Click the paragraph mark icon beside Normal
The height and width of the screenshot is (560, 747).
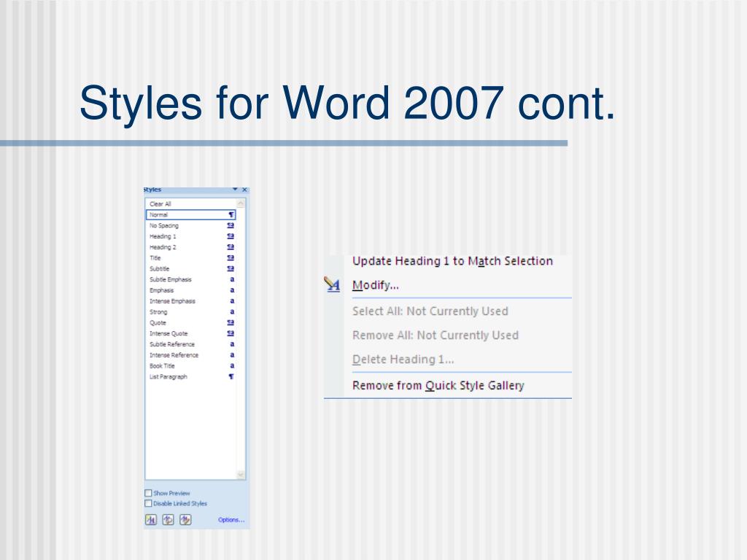[231, 215]
